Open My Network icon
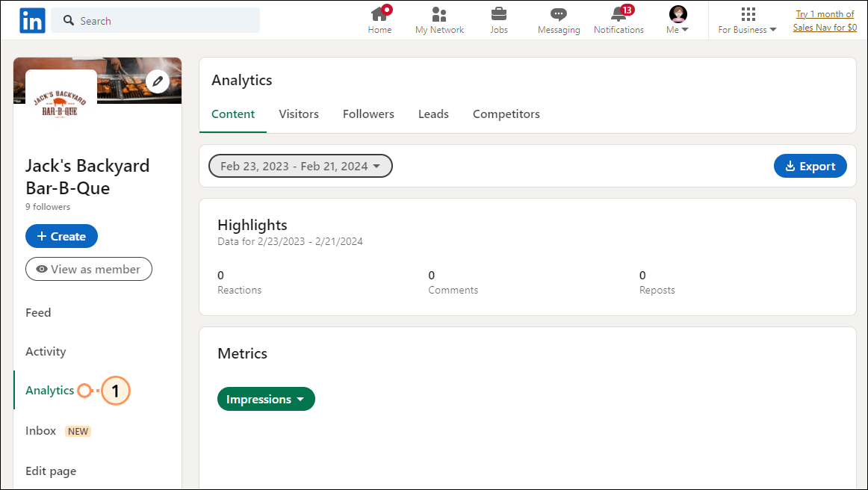 439,14
